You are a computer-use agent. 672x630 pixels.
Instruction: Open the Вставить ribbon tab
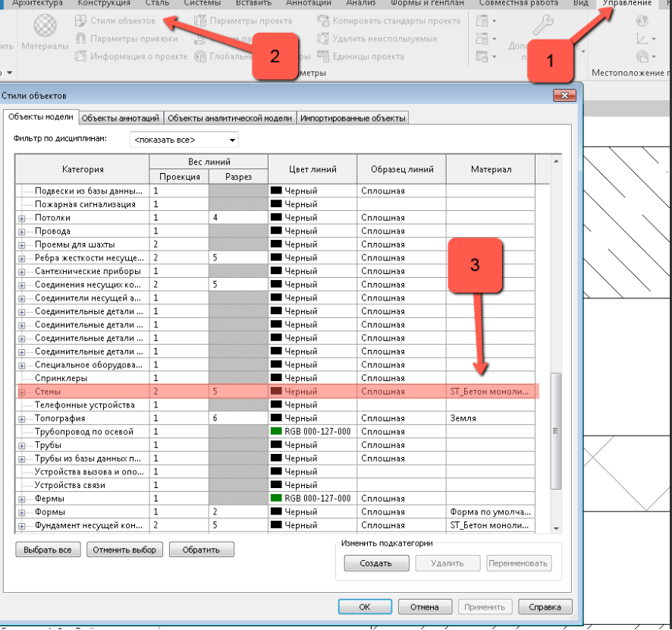coord(254,3)
